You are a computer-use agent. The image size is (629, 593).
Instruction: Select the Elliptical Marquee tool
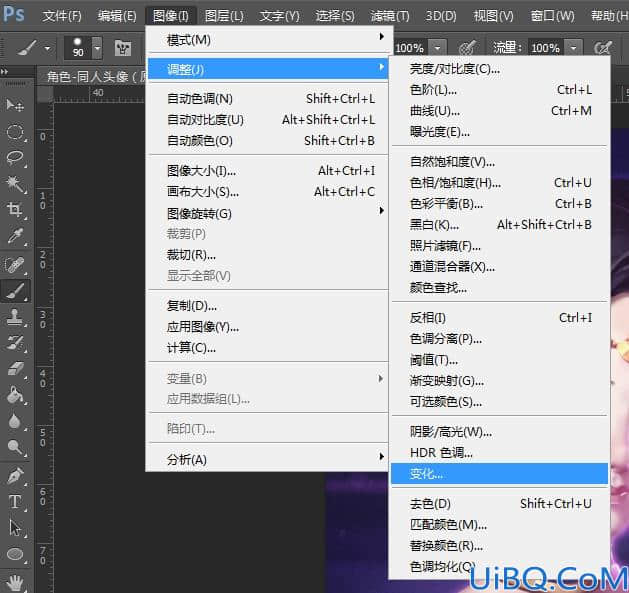pos(15,132)
